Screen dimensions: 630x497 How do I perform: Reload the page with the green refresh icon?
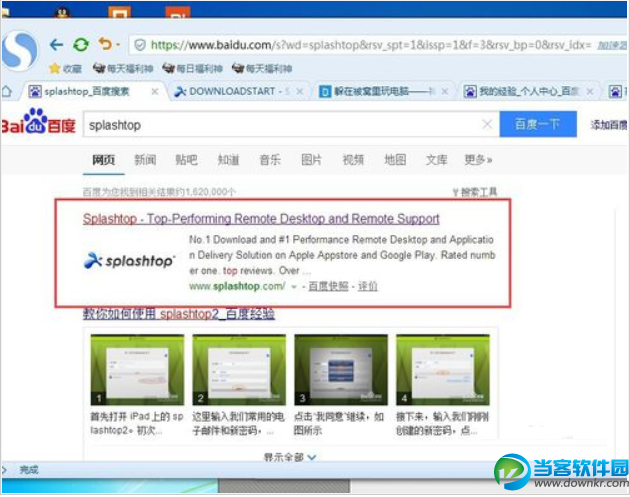(x=81, y=45)
